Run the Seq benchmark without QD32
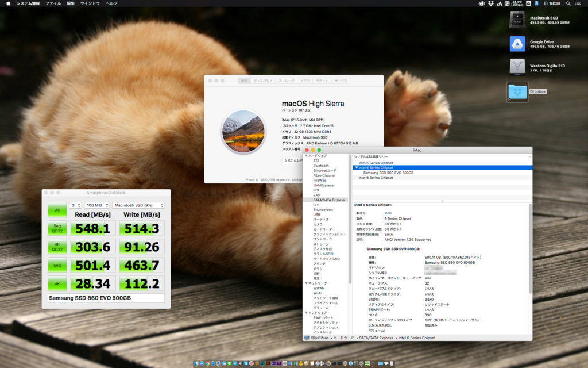Image resolution: width=588 pixels, height=368 pixels. [x=57, y=265]
